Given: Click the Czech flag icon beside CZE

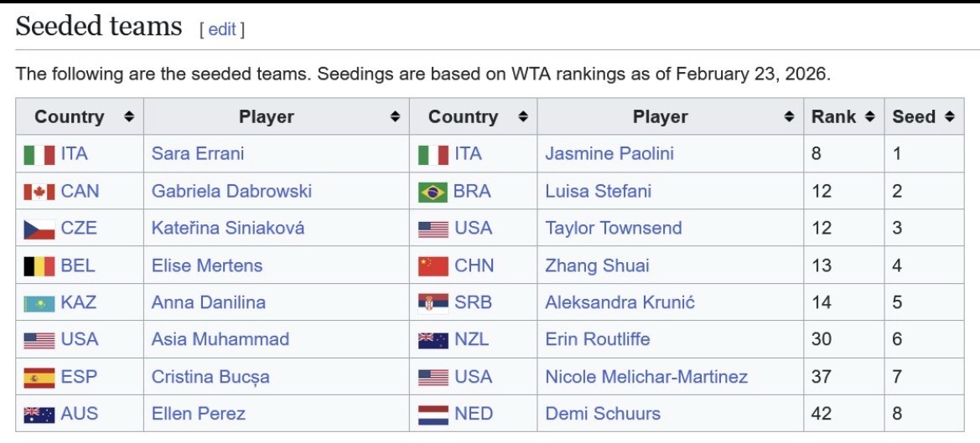Looking at the screenshot, I should click(39, 229).
